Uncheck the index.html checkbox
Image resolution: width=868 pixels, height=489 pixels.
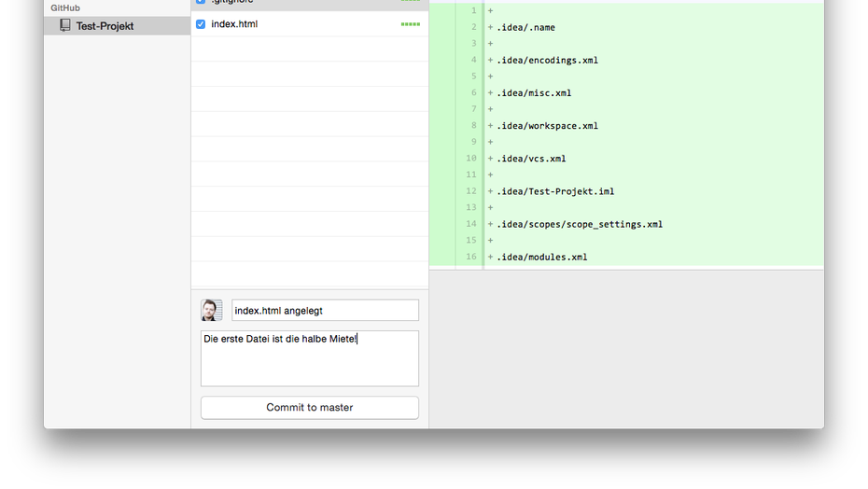201,24
